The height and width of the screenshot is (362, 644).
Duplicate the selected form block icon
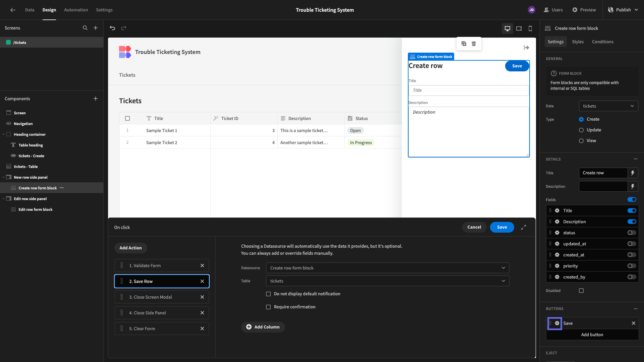(464, 44)
